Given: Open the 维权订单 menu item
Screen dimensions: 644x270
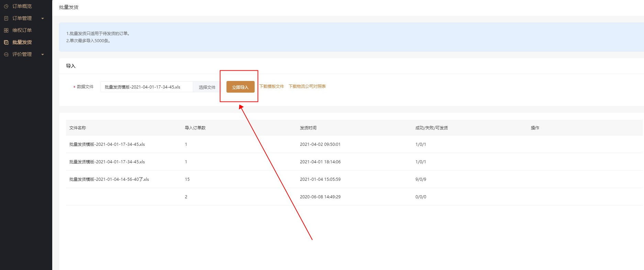Looking at the screenshot, I should 22,30.
